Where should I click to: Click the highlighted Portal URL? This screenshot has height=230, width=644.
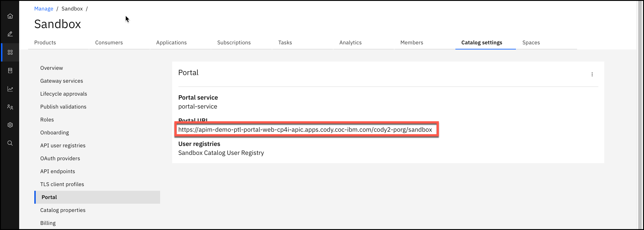coord(305,130)
